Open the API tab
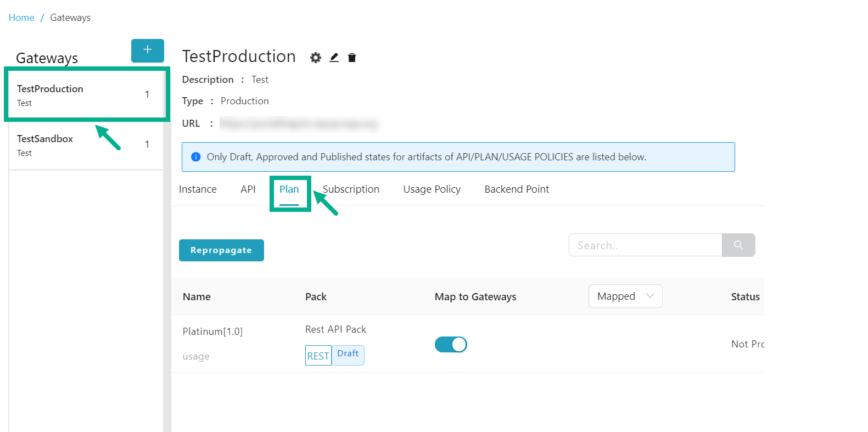Viewport: 868px width, 432px height. click(x=248, y=189)
